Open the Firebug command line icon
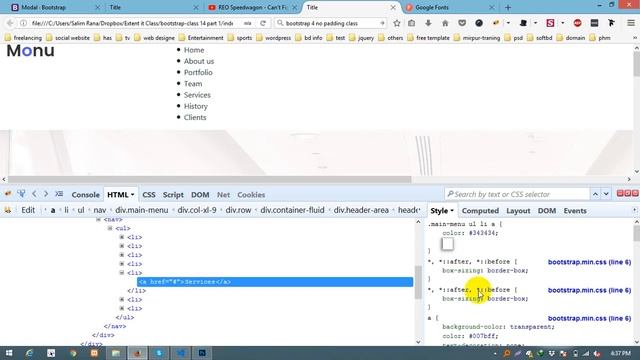The image size is (640, 360). 59,194
